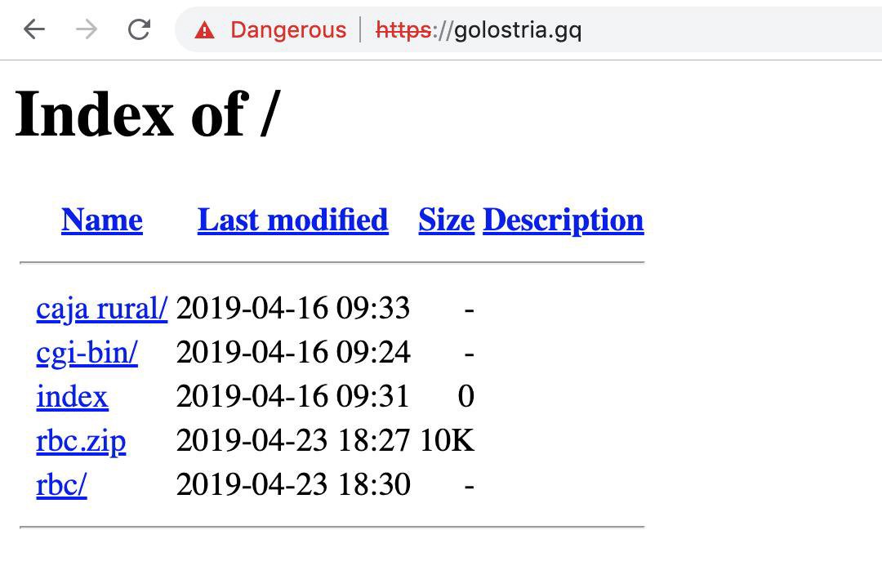Open the rbc directory
Screen dimensions: 882x588
tap(61, 485)
